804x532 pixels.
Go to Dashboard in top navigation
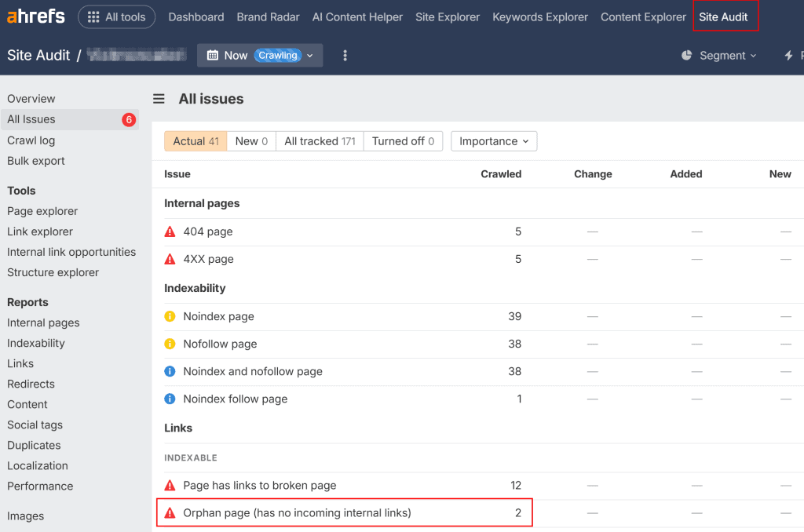196,17
